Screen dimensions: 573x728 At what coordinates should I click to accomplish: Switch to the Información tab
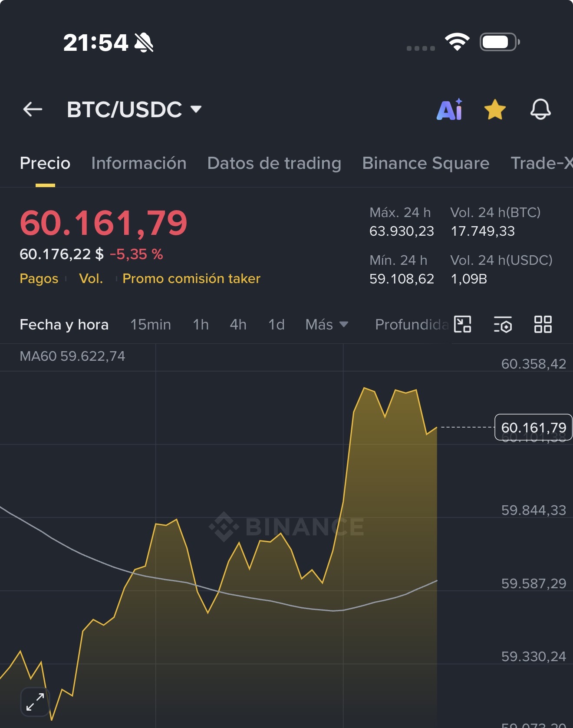pos(139,163)
